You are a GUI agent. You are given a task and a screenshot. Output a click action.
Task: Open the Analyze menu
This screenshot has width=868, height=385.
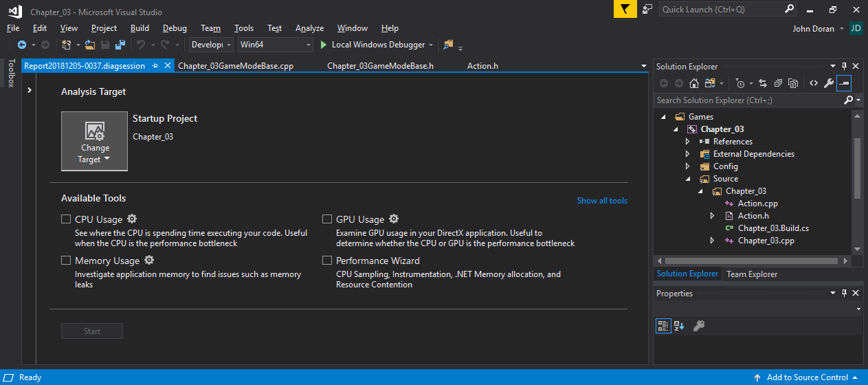(x=309, y=28)
